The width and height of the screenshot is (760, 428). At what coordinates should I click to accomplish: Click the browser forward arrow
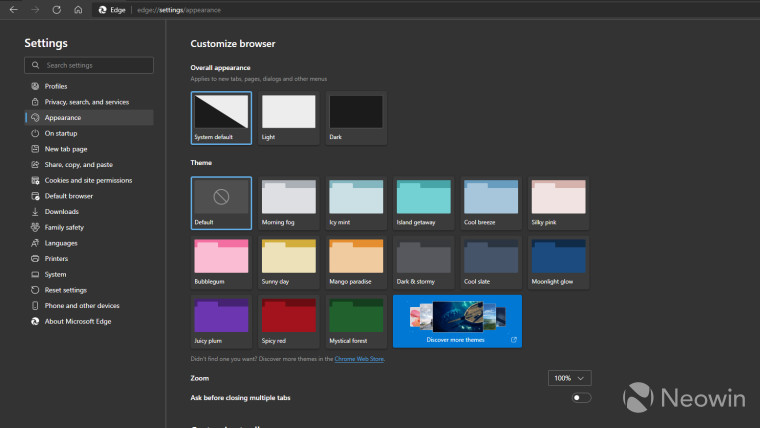pyautogui.click(x=35, y=10)
